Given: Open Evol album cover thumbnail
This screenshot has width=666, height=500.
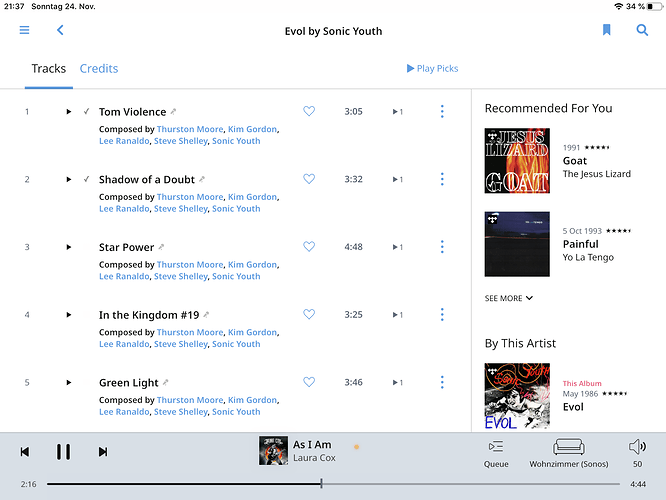Looking at the screenshot, I should (x=517, y=396).
